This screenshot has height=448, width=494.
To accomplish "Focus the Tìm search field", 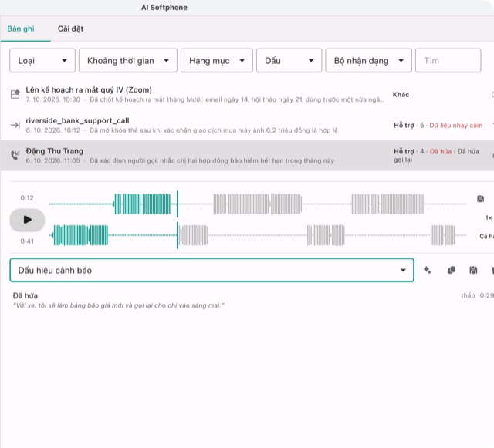I will (x=448, y=60).
